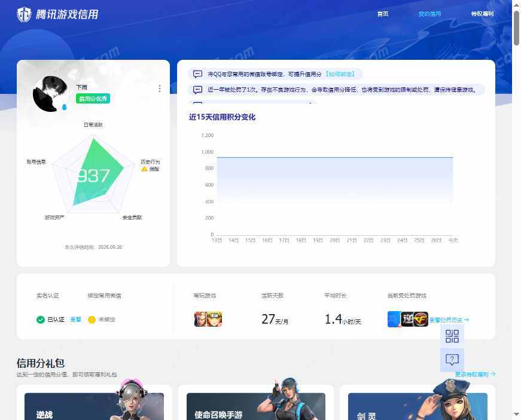The width and height of the screenshot is (521, 420).
Task: Open the 查看 link next to 已认证
Action: click(x=76, y=319)
